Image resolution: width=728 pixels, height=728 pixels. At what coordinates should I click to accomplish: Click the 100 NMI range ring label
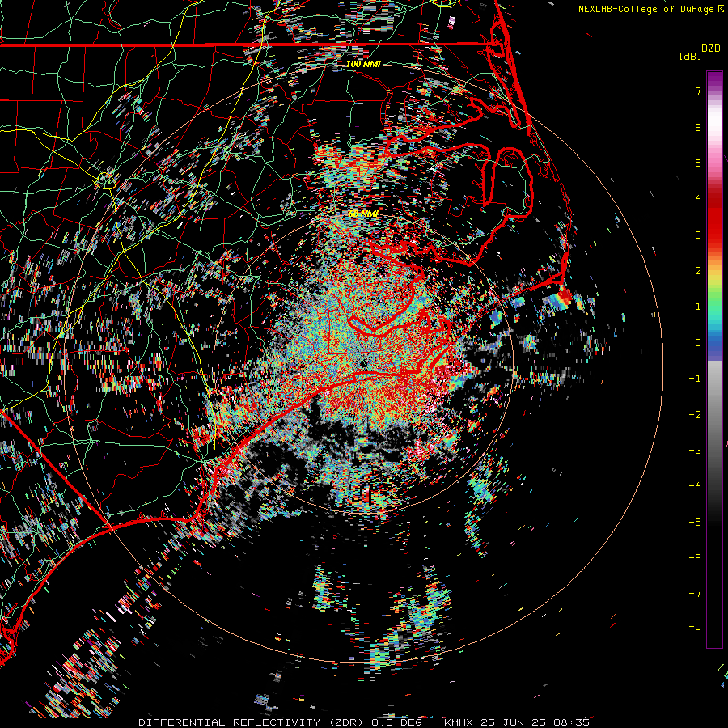[363, 64]
